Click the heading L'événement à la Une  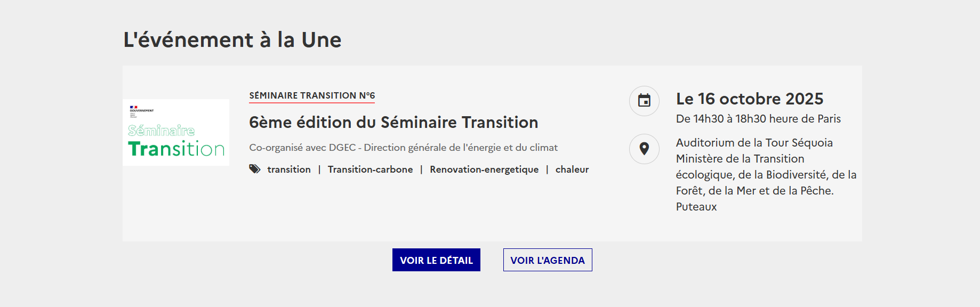(x=232, y=40)
